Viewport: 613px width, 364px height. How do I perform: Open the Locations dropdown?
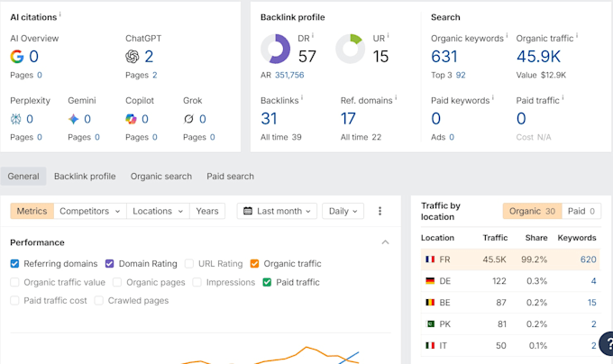coord(158,211)
